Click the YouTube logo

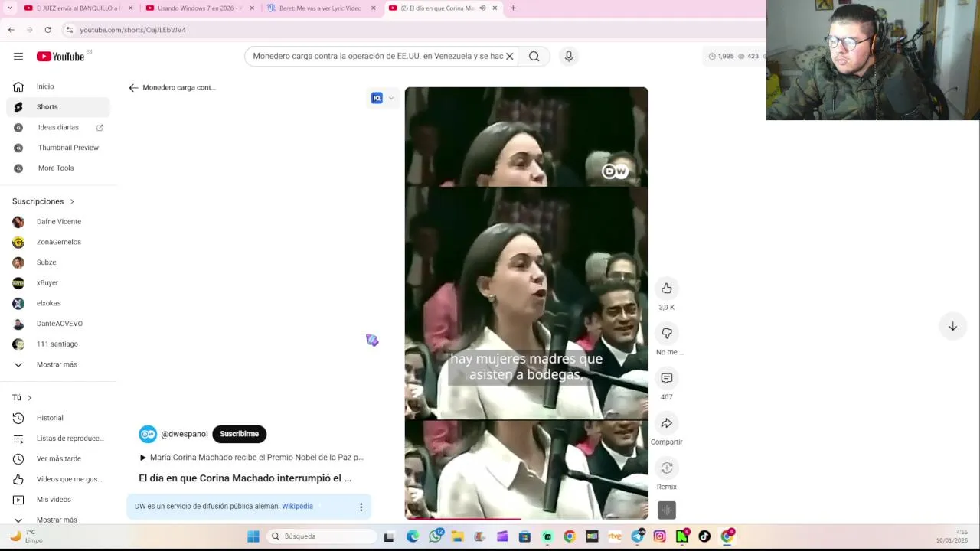[x=60, y=56]
